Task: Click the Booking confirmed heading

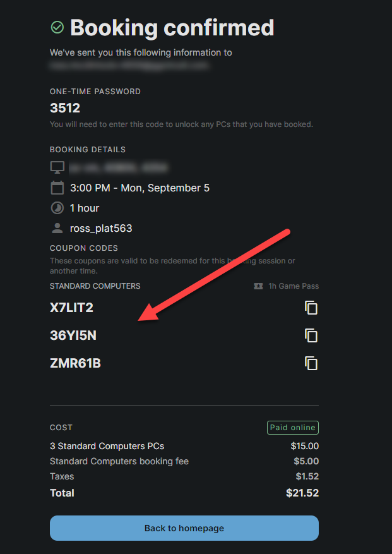Action: pos(172,28)
